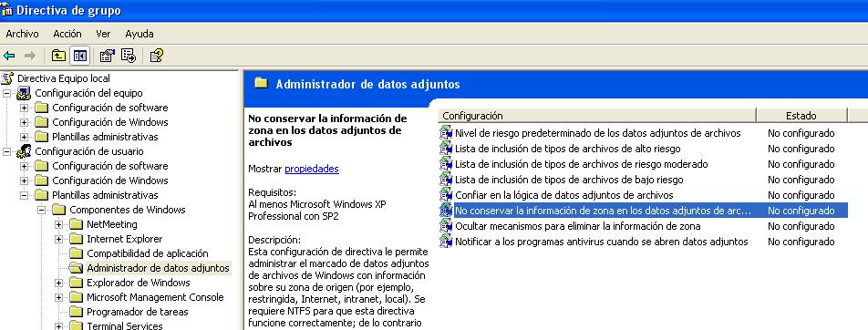The height and width of the screenshot is (330, 868).
Task: Click 'No configurado' status of Ocultar mecanismos row
Action: 801,226
